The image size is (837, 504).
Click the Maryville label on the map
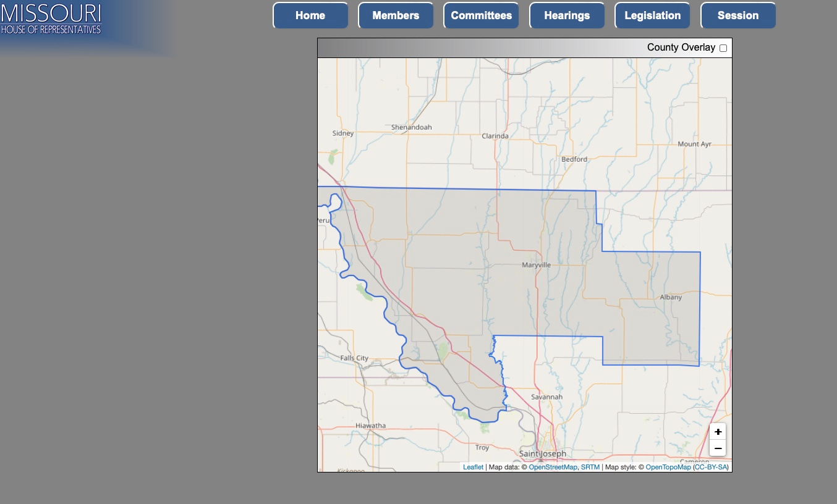coord(536,265)
